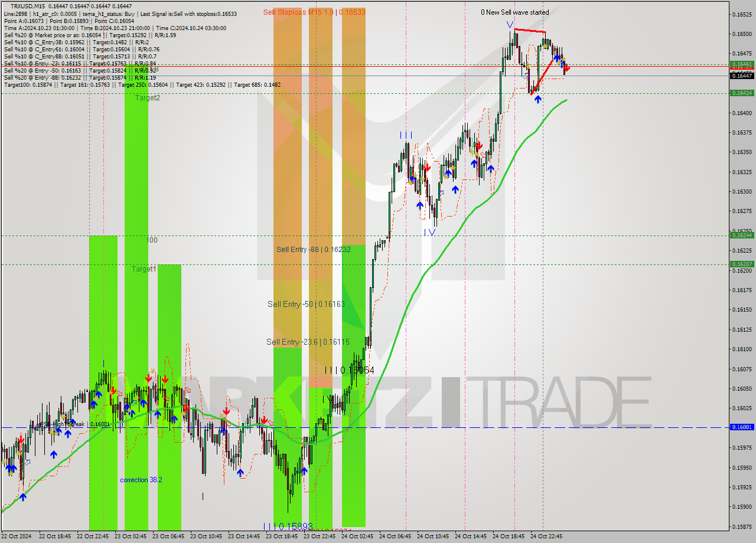Click the green 0.16244 price tag
The width and height of the screenshot is (756, 543).
tap(742, 235)
